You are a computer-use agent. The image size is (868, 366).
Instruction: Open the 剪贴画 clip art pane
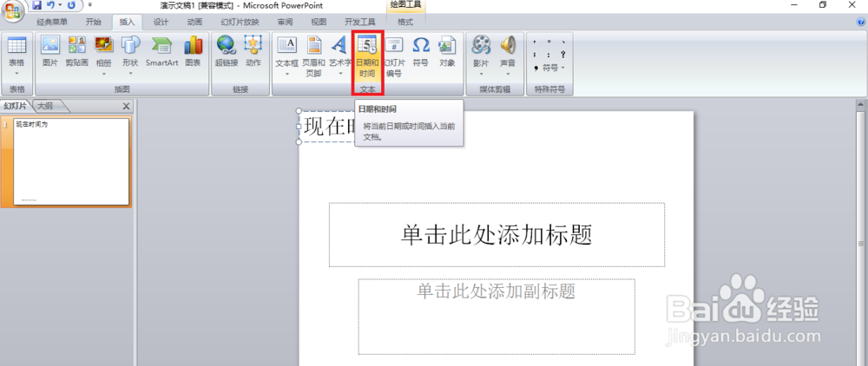tap(77, 52)
